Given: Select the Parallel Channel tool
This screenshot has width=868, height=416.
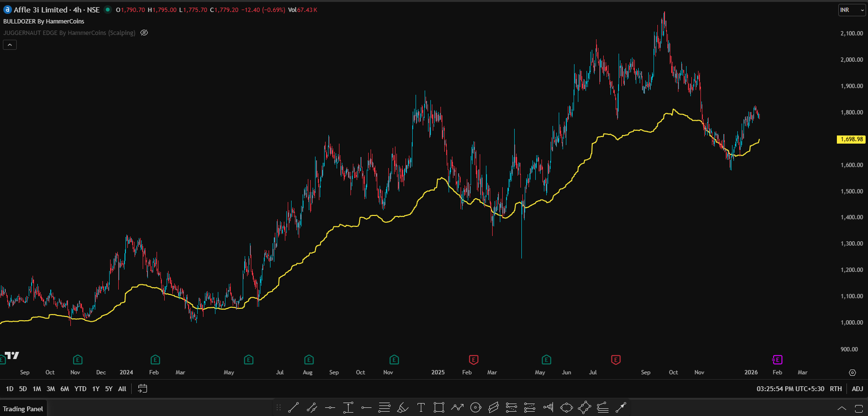Looking at the screenshot, I should [x=494, y=407].
